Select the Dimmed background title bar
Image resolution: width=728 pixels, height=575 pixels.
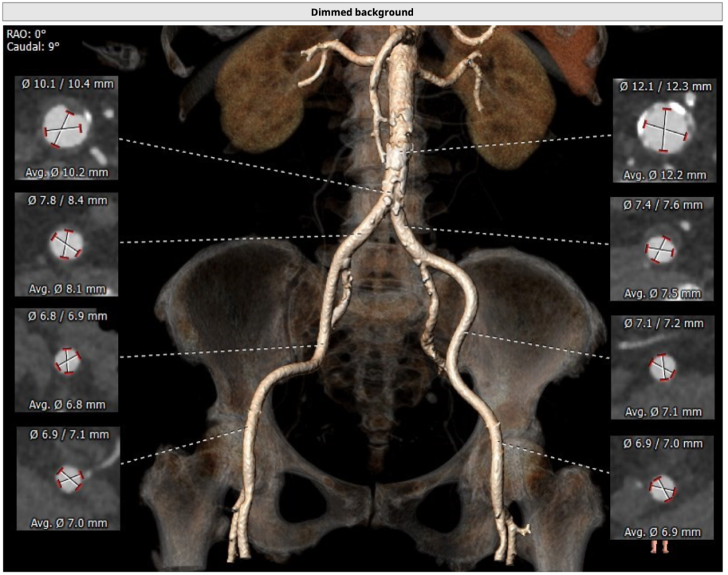coord(363,12)
